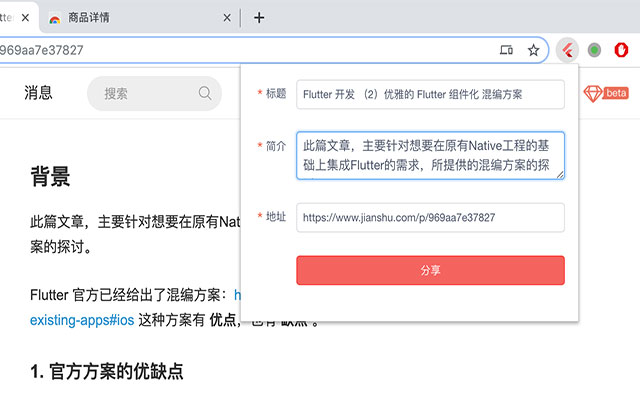Screen dimensions: 640x400
Task: Focus the 搜索 search input field
Action: [154, 93]
